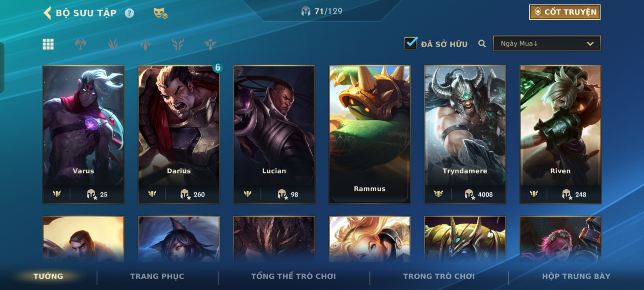The width and height of the screenshot is (644, 290).
Task: Switch to the Trang Phục tab
Action: 157,276
